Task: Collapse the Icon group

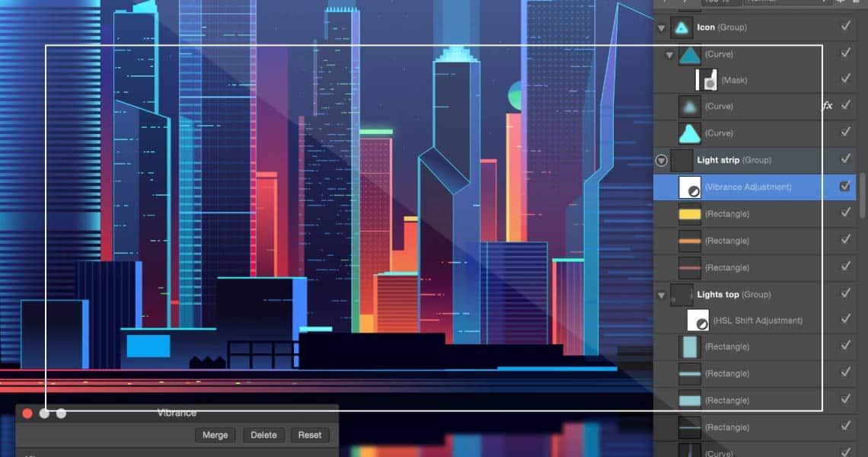Action: 661,27
